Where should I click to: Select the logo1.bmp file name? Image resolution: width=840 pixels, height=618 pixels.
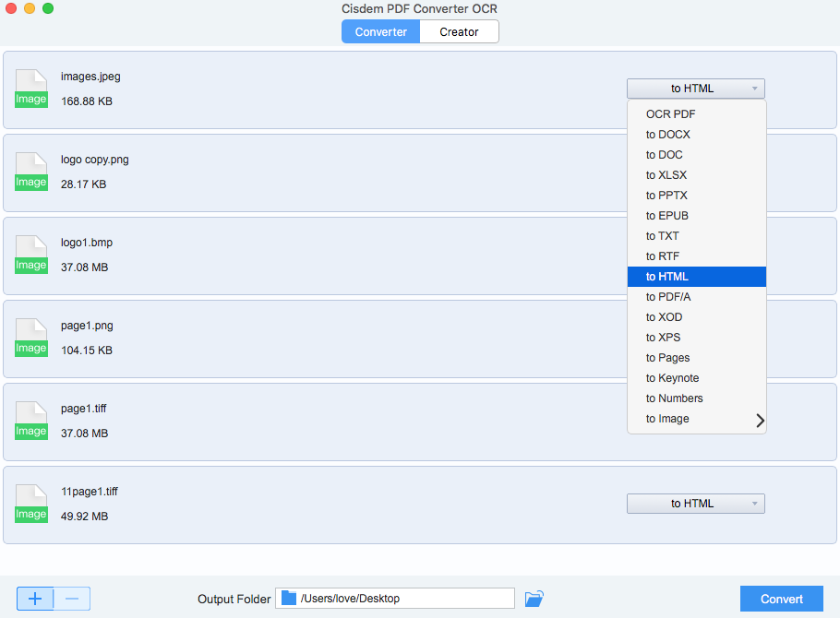(x=87, y=243)
